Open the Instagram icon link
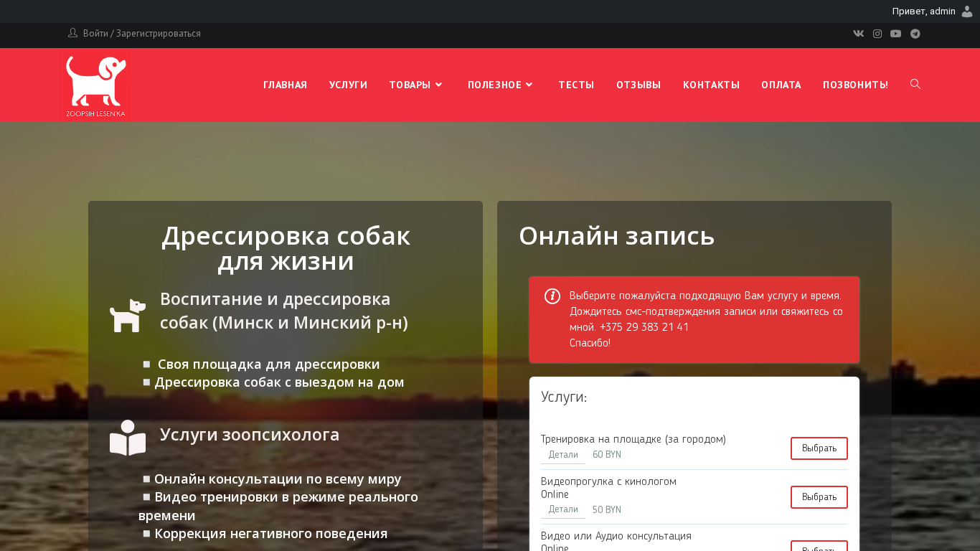This screenshot has height=551, width=980. click(877, 34)
